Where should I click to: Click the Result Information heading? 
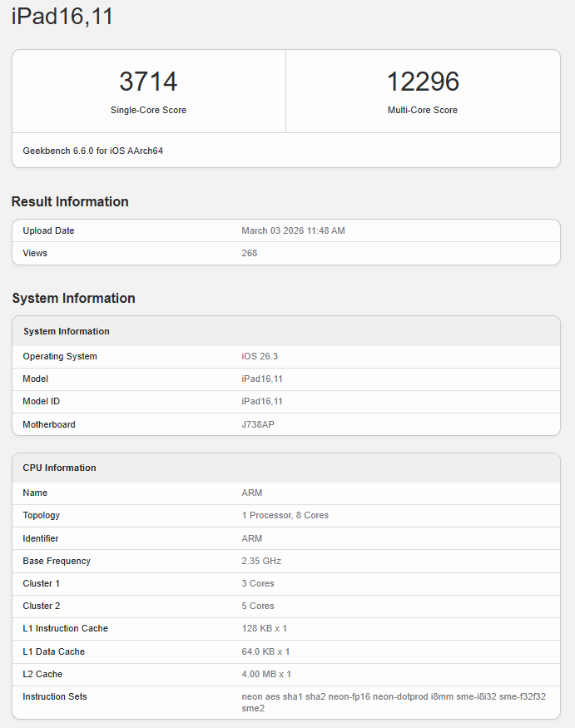[x=70, y=201]
